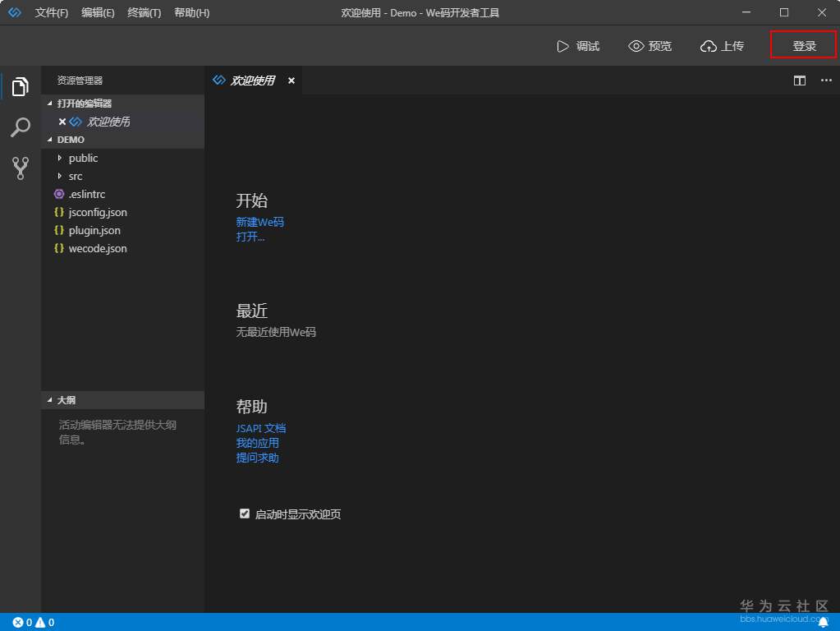Click the errors count icon in status bar
Viewport: 840px width, 631px height.
[18, 623]
